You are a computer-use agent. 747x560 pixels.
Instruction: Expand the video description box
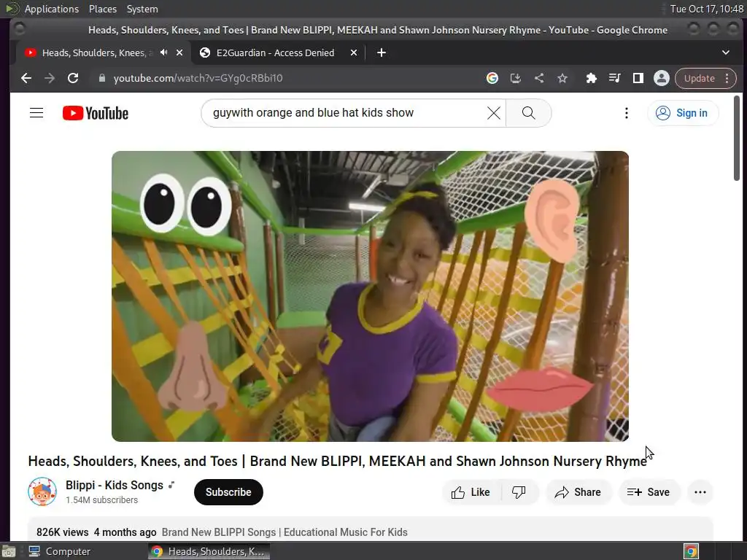(370, 529)
